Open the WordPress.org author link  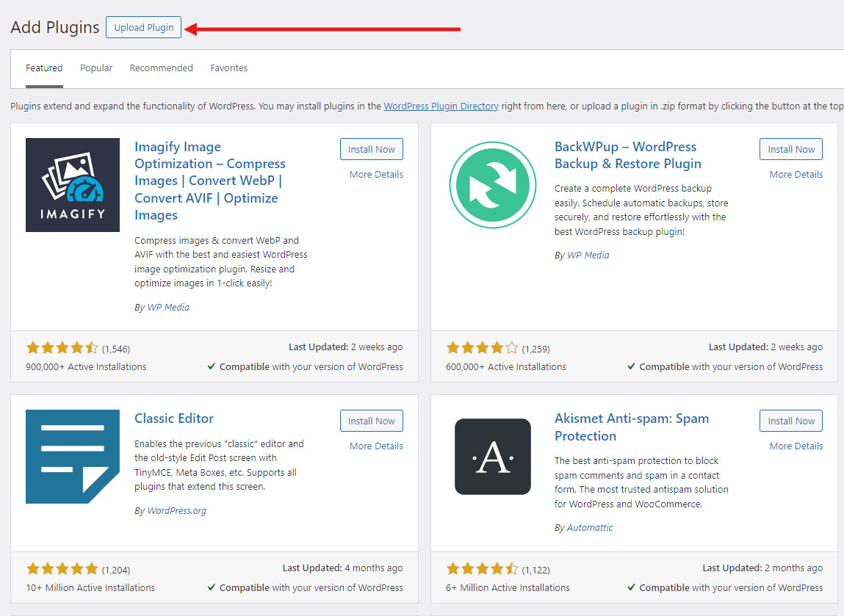(x=176, y=510)
